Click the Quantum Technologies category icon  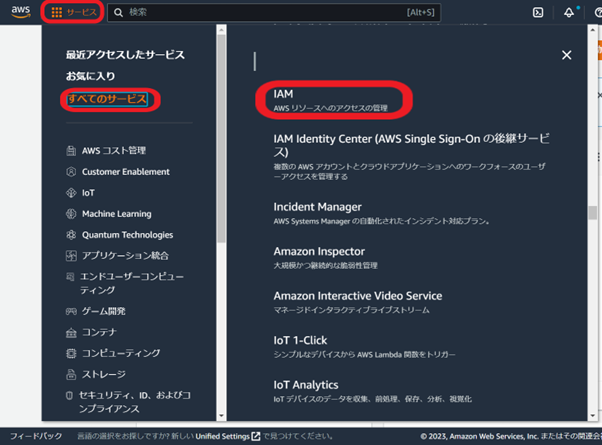pos(71,235)
